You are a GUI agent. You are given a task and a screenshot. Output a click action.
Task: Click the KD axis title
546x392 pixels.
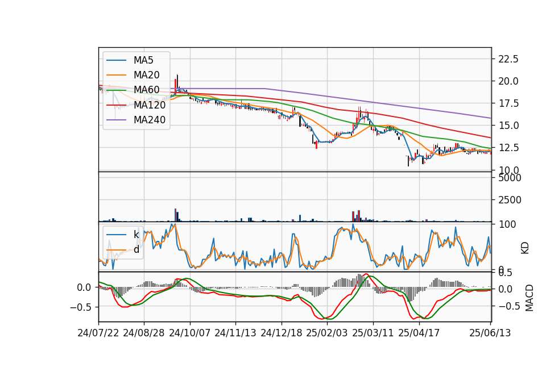(525, 248)
